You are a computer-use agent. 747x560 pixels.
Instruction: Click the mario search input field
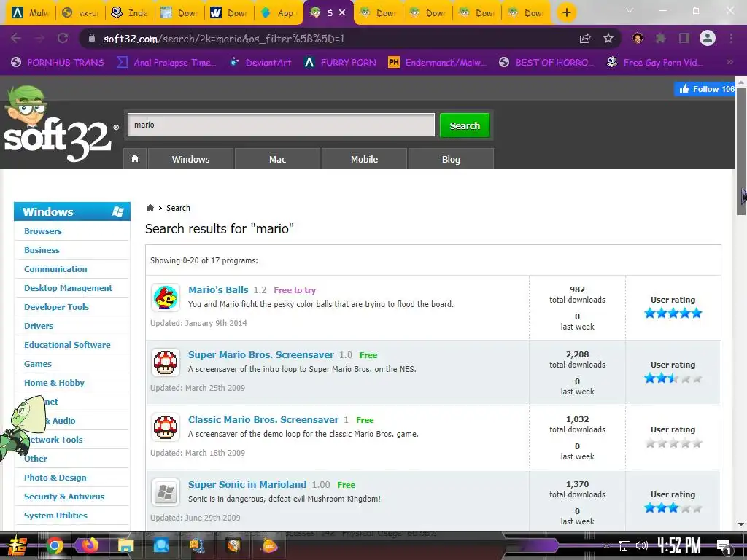tap(281, 125)
